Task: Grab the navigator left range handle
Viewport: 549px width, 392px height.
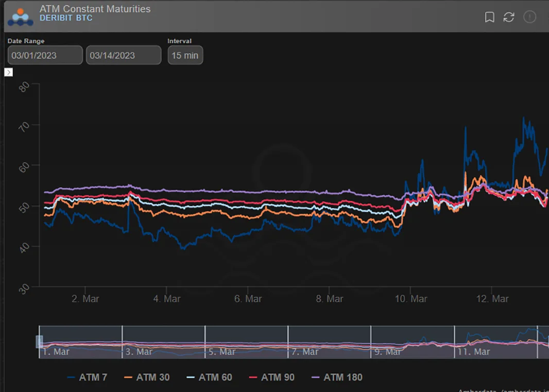Action: 40,342
